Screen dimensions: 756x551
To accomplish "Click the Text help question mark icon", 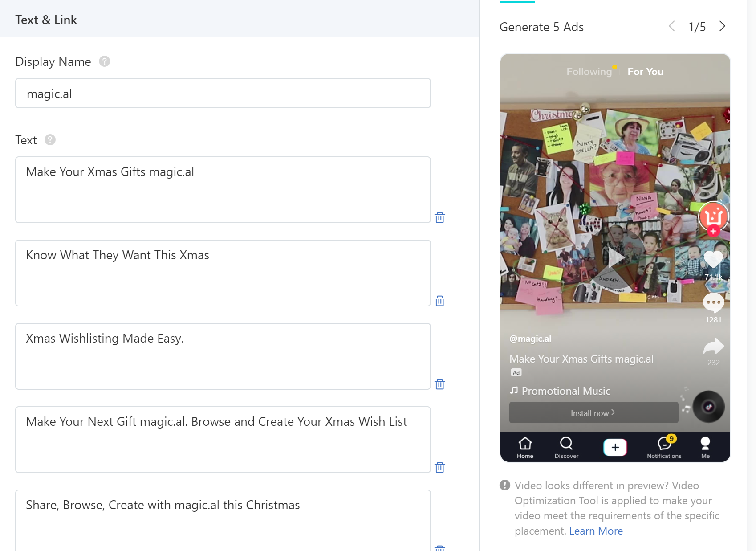I will (x=50, y=140).
